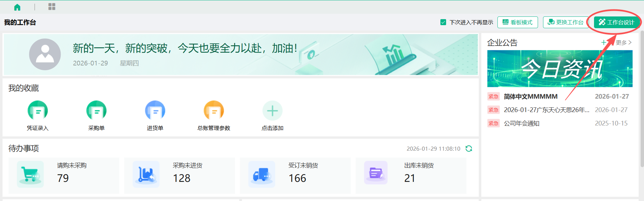
Task: Click the user avatar picture
Action: click(45, 54)
